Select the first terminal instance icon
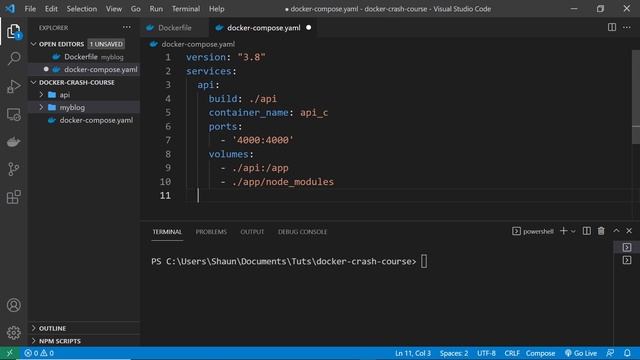Image resolution: width=640 pixels, height=360 pixels. click(627, 247)
